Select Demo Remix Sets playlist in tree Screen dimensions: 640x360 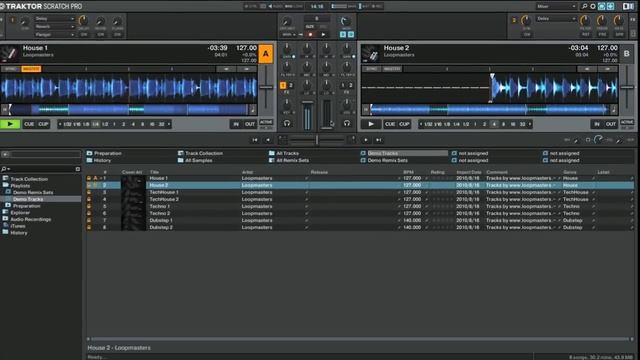[x=33, y=193]
